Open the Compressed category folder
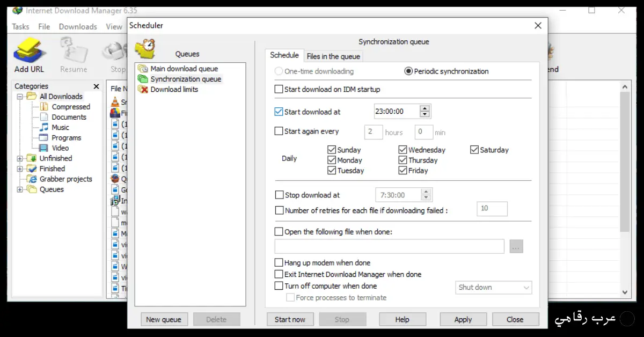Viewport: 644px width, 337px height. coord(70,107)
